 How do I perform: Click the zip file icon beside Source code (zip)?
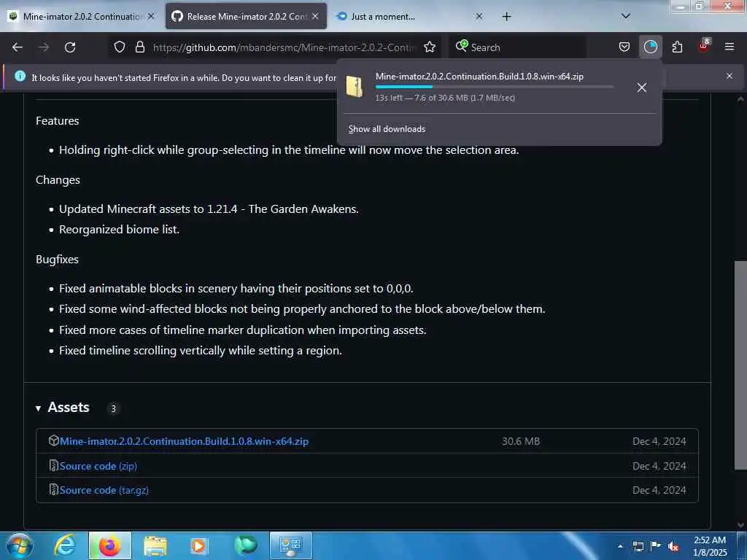click(x=54, y=465)
